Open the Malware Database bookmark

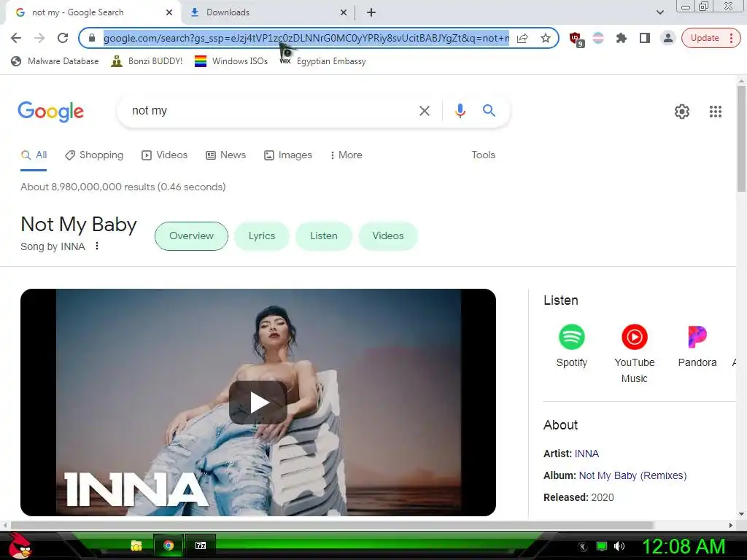click(55, 61)
